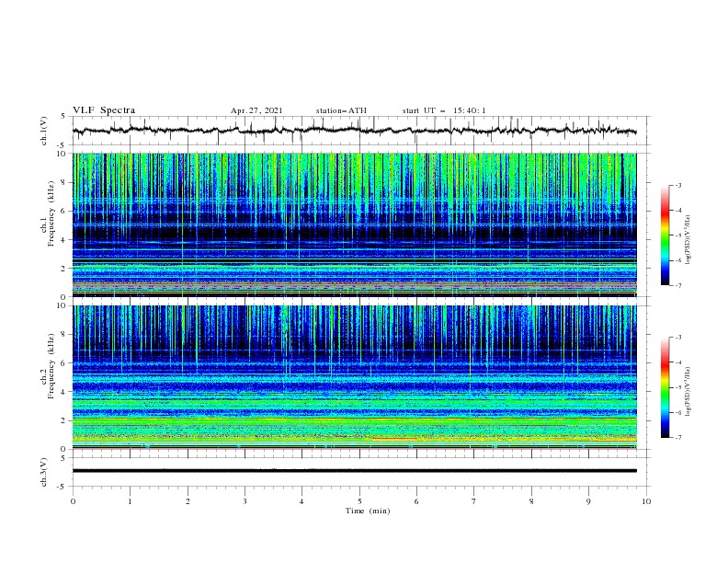Click tick label '5' on the time axis
Screen dimensions: 728x563
(359, 501)
